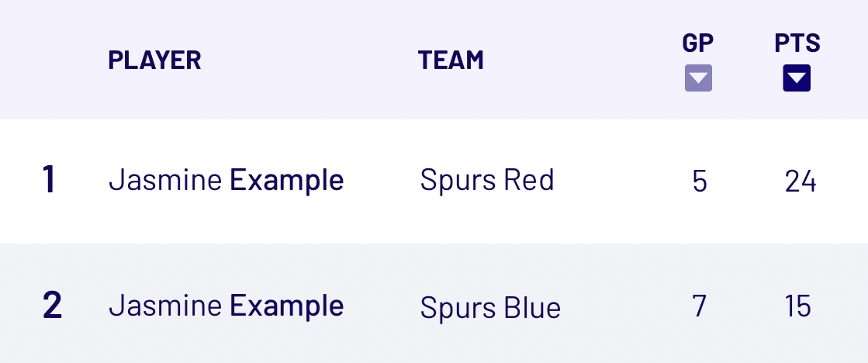
Task: Click rank number 1
Action: point(49,180)
